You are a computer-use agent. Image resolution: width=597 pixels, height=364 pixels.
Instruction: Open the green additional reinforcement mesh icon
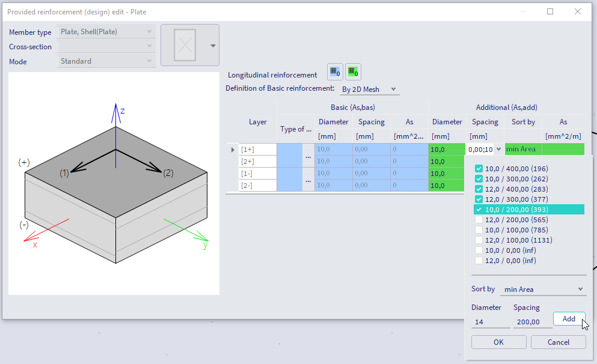[x=353, y=71]
